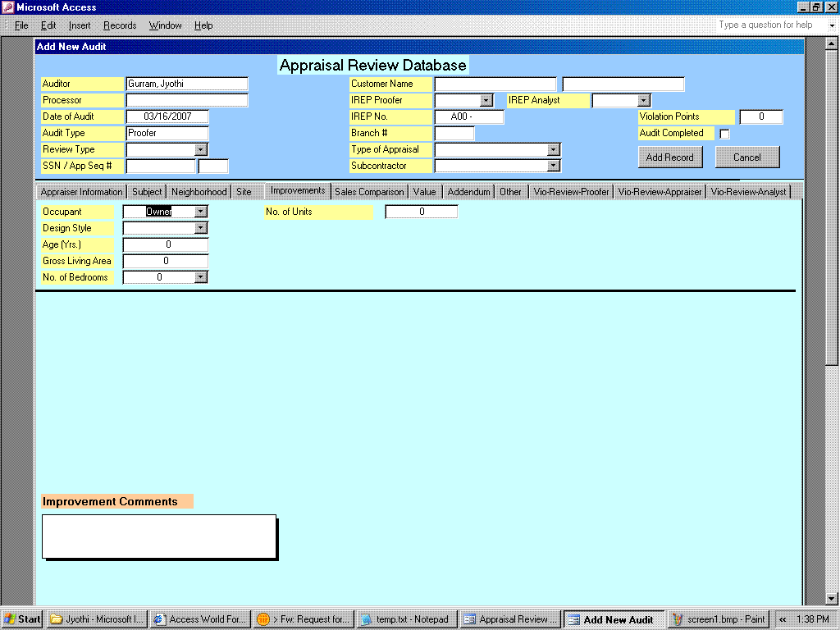Viewport: 840px width, 630px height.
Task: Open the File menu
Action: click(21, 25)
